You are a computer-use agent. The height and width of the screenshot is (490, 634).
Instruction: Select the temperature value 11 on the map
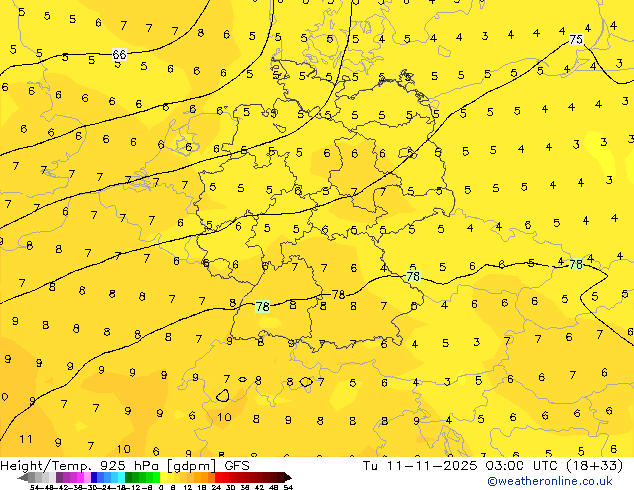coord(26,439)
